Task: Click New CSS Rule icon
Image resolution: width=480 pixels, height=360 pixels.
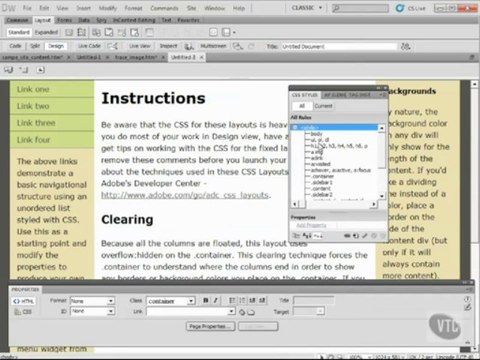Action: coord(356,236)
